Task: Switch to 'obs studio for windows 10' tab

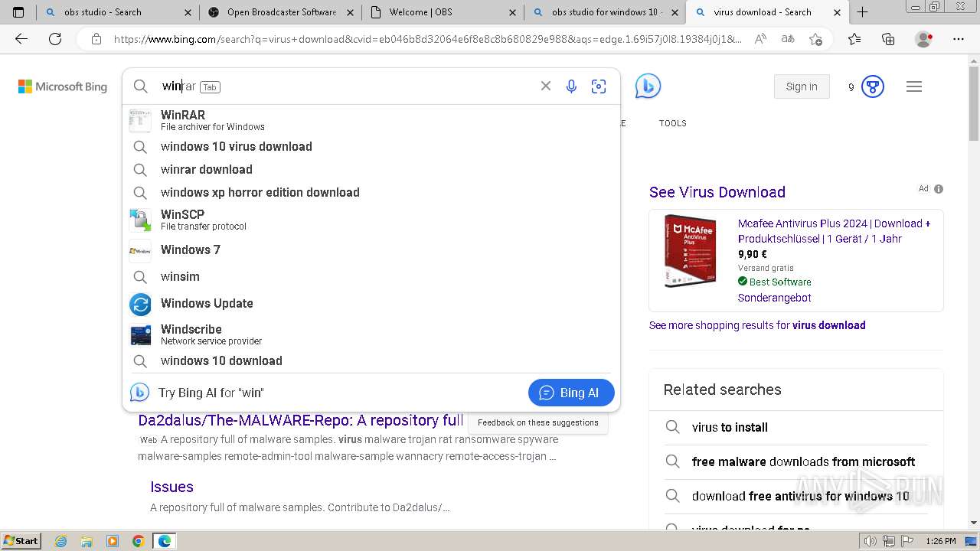Action: (x=604, y=12)
